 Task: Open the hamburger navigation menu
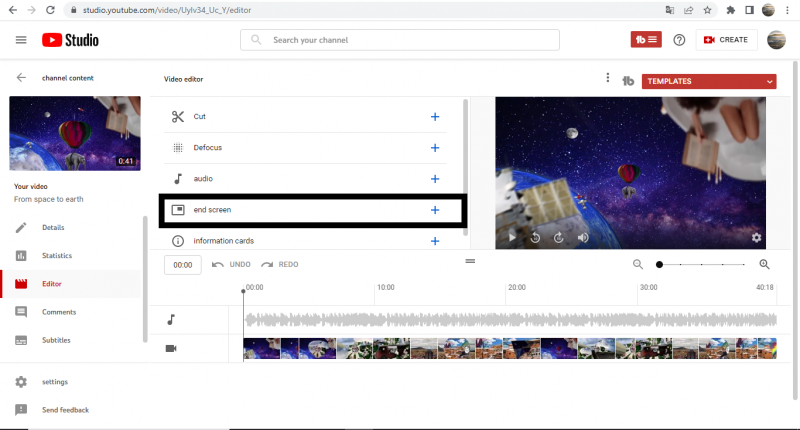point(21,40)
